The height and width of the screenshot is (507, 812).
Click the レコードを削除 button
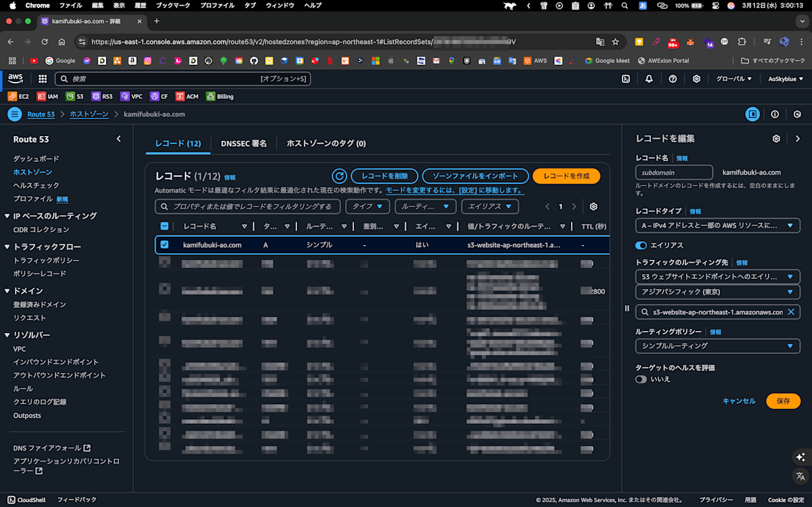[384, 176]
